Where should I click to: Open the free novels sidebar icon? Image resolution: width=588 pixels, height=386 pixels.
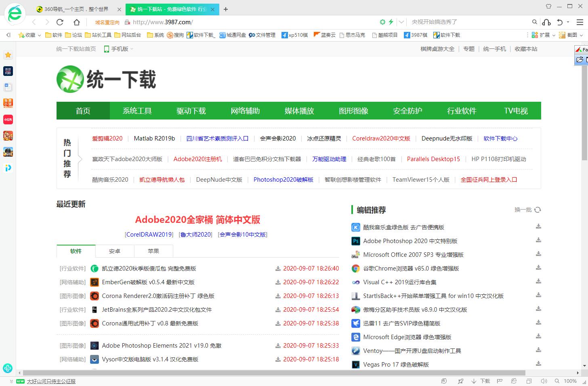point(8,103)
